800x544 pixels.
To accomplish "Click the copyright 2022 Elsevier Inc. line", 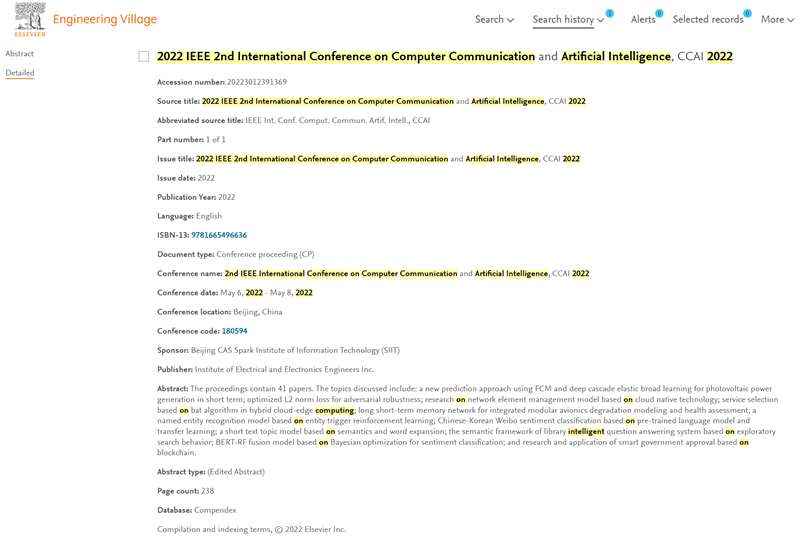I will click(x=252, y=530).
